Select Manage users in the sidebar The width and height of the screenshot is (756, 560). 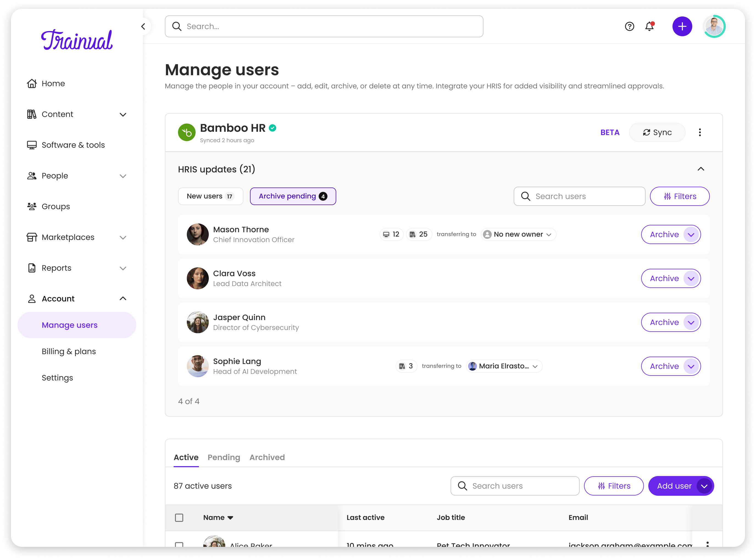tap(77, 325)
